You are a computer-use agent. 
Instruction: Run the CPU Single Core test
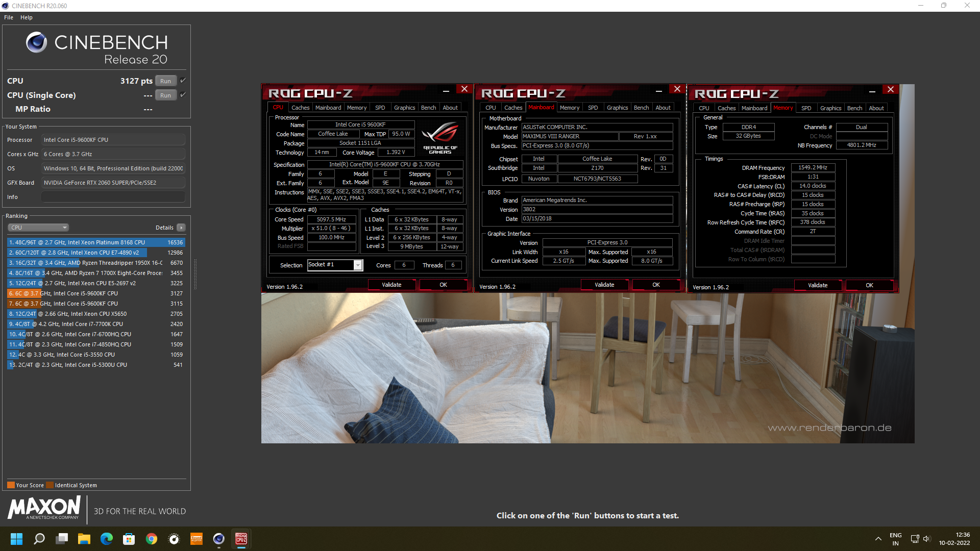pyautogui.click(x=166, y=95)
